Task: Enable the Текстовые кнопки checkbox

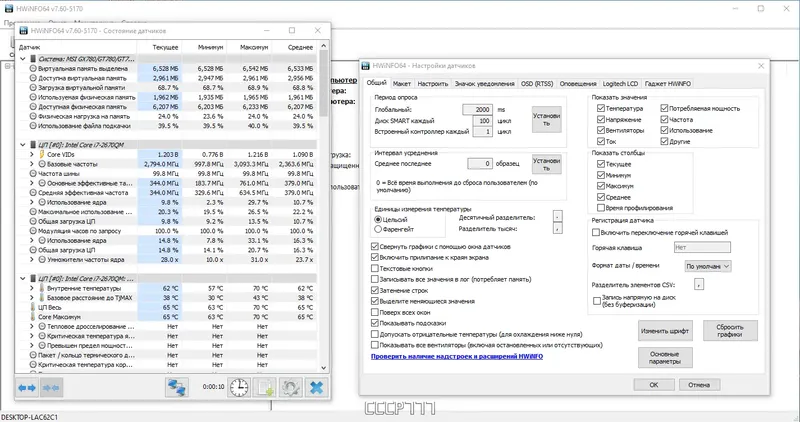Action: click(375, 268)
